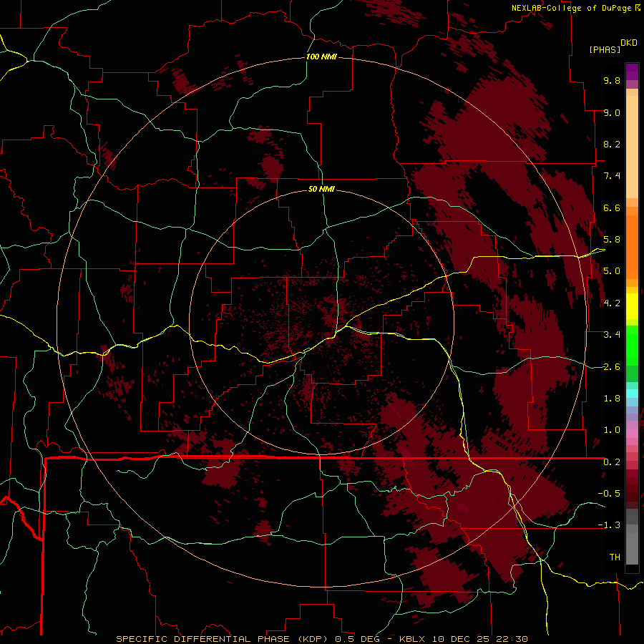The height and width of the screenshot is (644, 644).
Task: Click the KBLX 10 DEC 25 22:30 timestamp
Action: coord(463,639)
